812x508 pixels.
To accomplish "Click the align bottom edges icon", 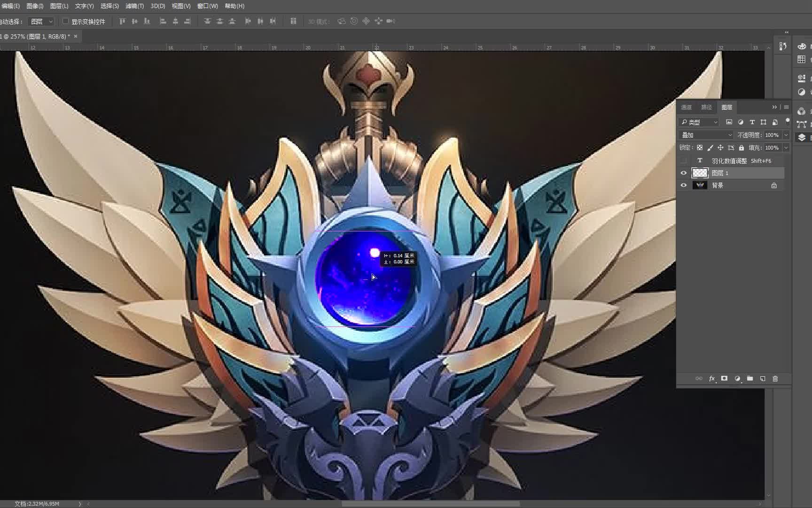I will pyautogui.click(x=147, y=21).
